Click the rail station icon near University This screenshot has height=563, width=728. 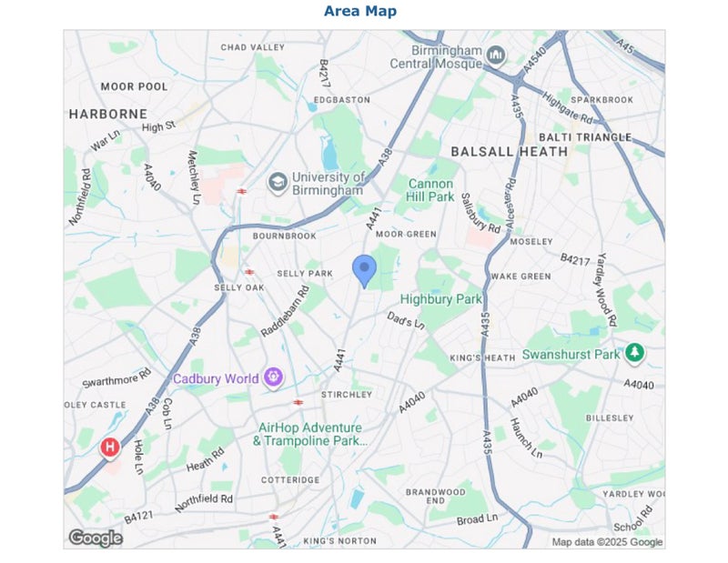click(241, 191)
